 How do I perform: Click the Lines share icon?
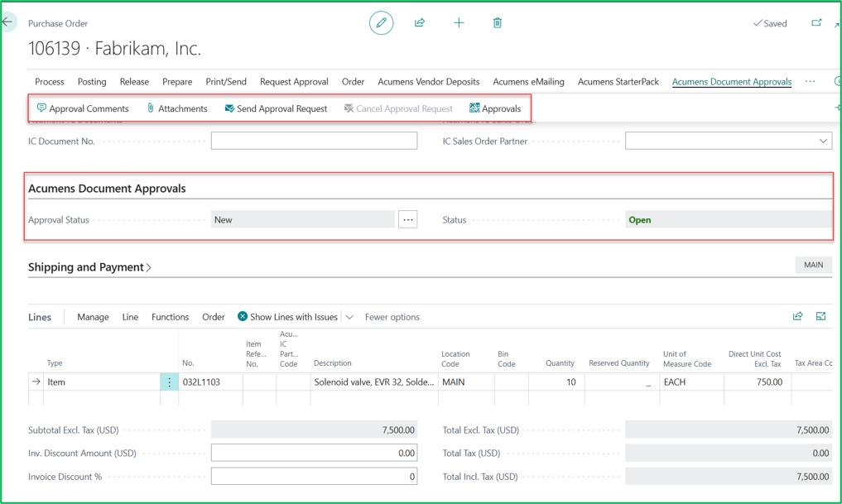pos(797,316)
